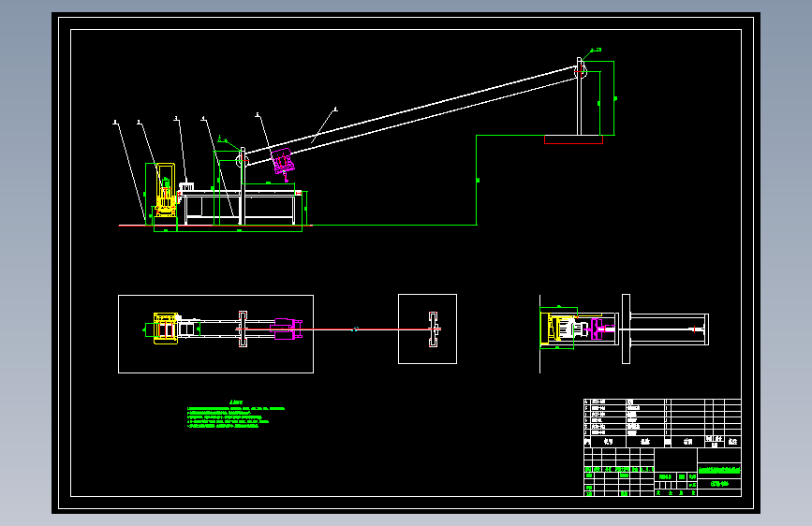812x526 pixels.
Task: Select the red base plate under upper post
Action: pos(573,139)
